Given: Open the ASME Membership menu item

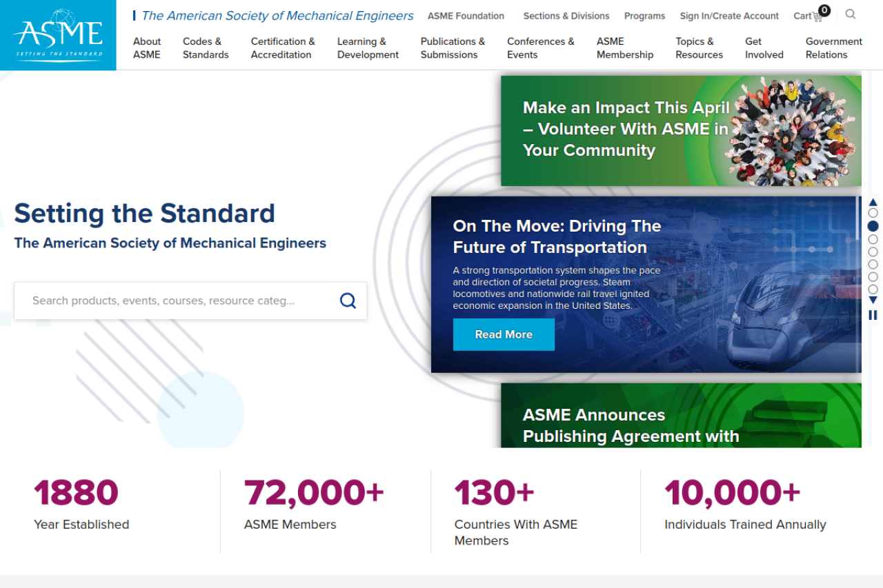Looking at the screenshot, I should 624,48.
